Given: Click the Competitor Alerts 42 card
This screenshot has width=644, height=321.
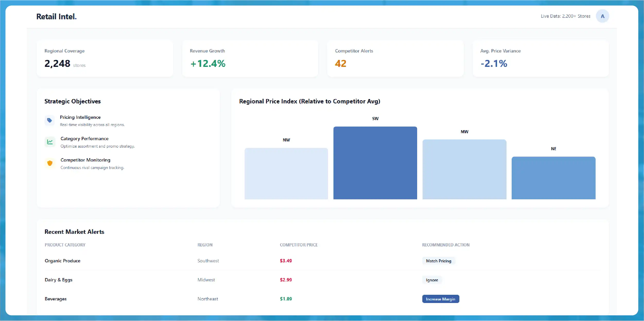Looking at the screenshot, I should point(395,58).
